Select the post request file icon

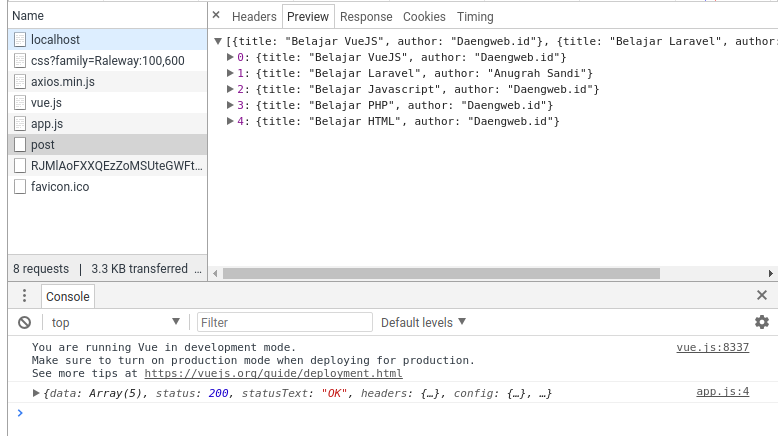[x=20, y=145]
